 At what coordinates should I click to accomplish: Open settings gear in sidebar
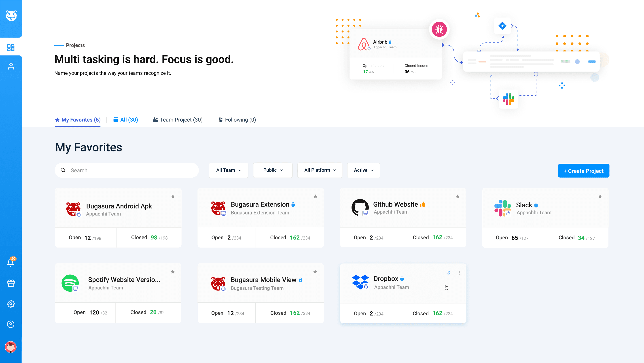point(11,304)
